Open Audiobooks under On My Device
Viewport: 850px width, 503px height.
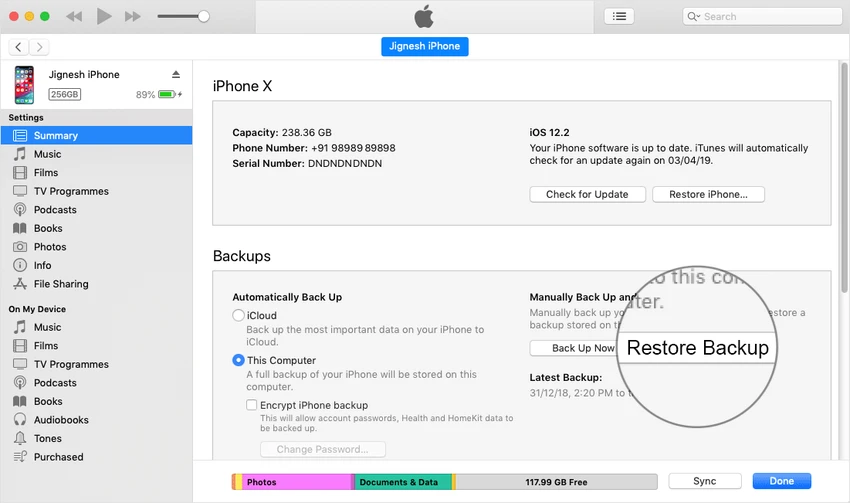tap(61, 420)
